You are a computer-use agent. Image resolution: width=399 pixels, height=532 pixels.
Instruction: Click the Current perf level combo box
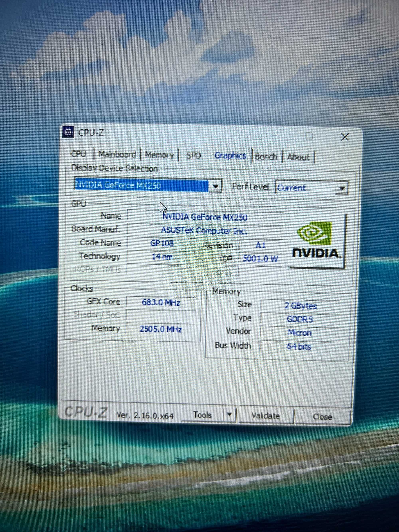click(311, 188)
